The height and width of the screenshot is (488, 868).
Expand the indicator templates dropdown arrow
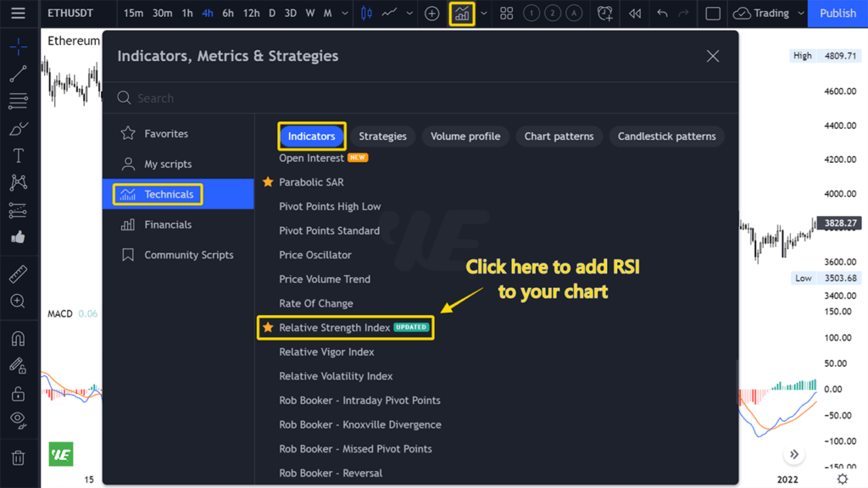tap(484, 14)
